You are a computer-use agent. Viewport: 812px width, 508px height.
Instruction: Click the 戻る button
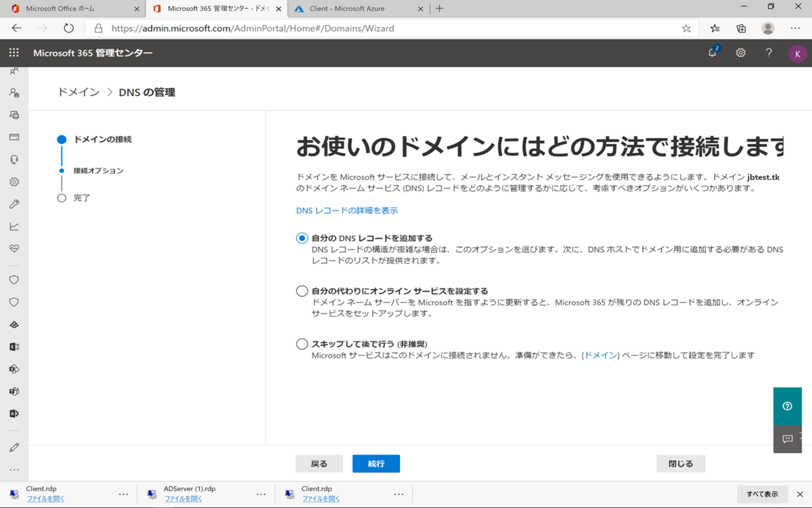pyautogui.click(x=319, y=463)
